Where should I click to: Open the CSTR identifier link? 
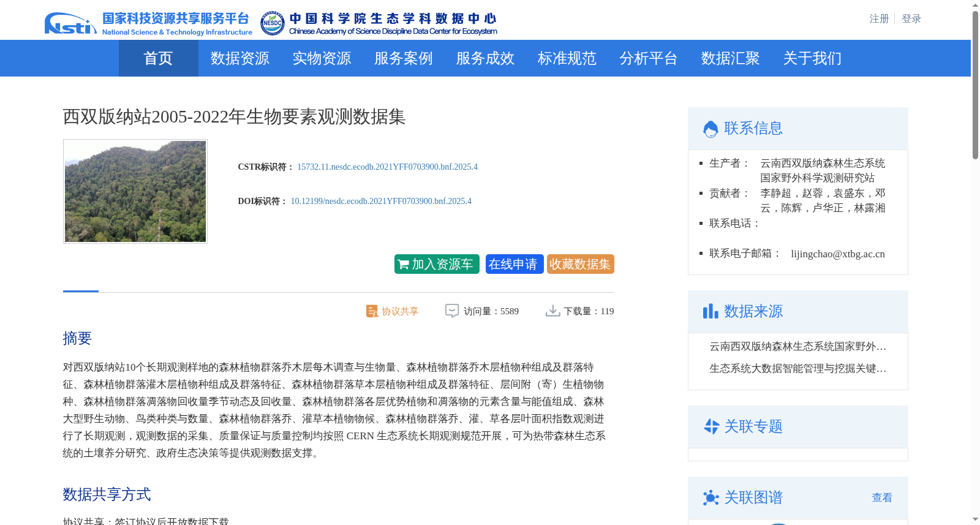tap(387, 167)
